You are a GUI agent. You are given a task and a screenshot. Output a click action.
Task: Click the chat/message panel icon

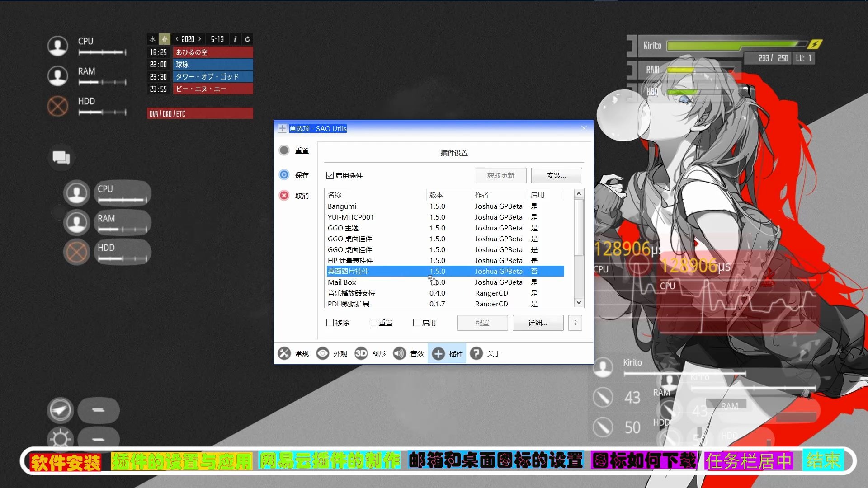coord(59,157)
